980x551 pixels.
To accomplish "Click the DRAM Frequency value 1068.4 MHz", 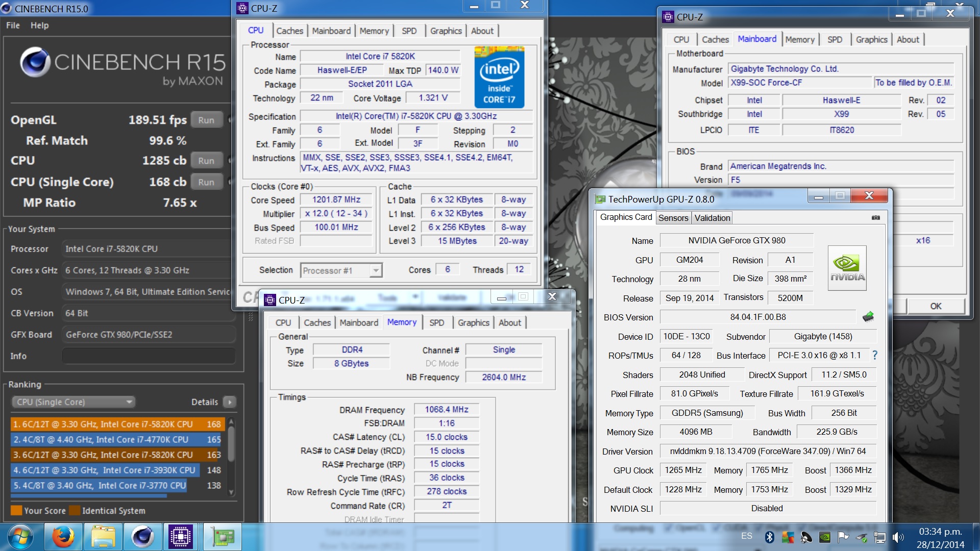I will 447,409.
